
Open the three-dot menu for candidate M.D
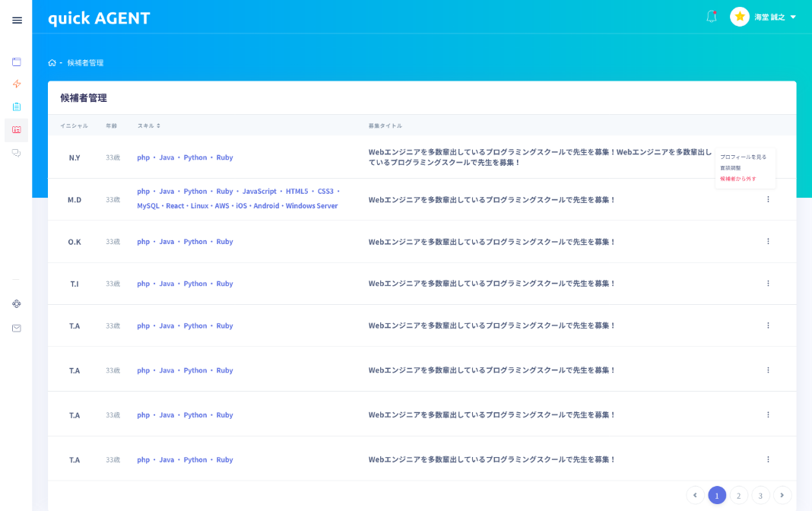[x=768, y=199]
